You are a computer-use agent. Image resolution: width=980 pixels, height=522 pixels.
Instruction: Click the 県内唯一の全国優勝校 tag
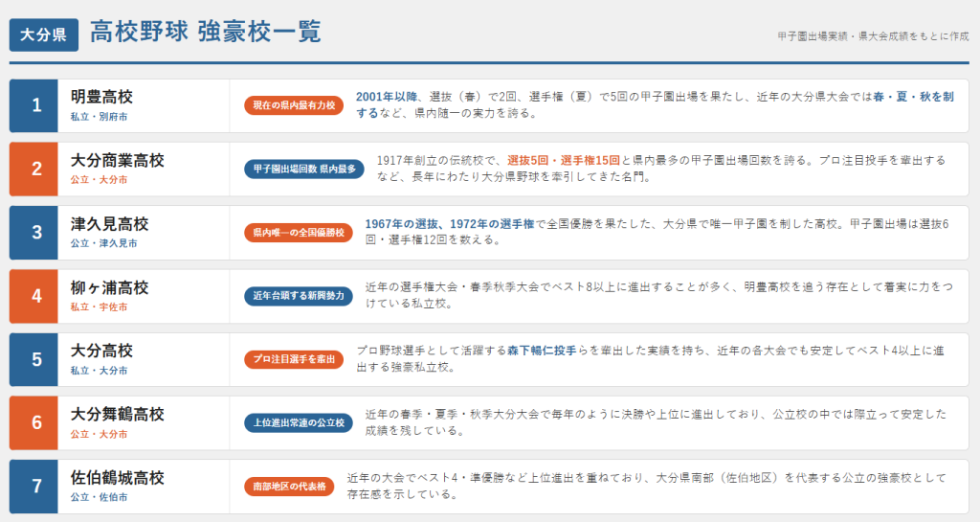(299, 233)
